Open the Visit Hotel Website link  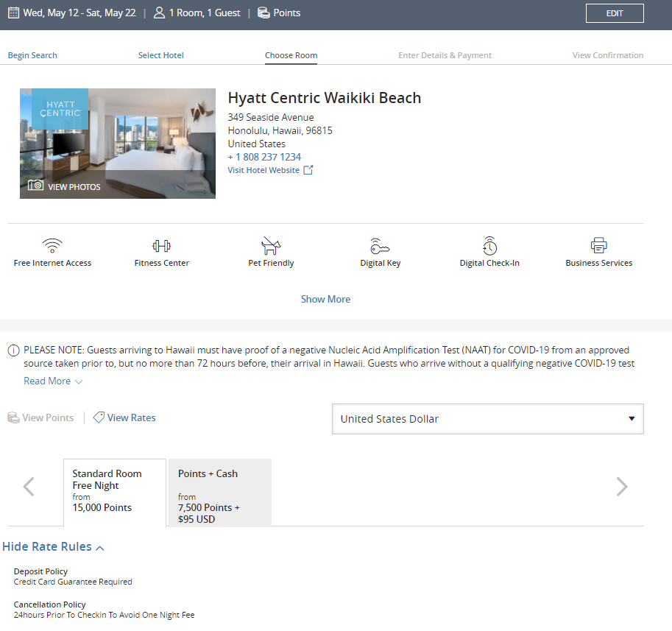264,170
